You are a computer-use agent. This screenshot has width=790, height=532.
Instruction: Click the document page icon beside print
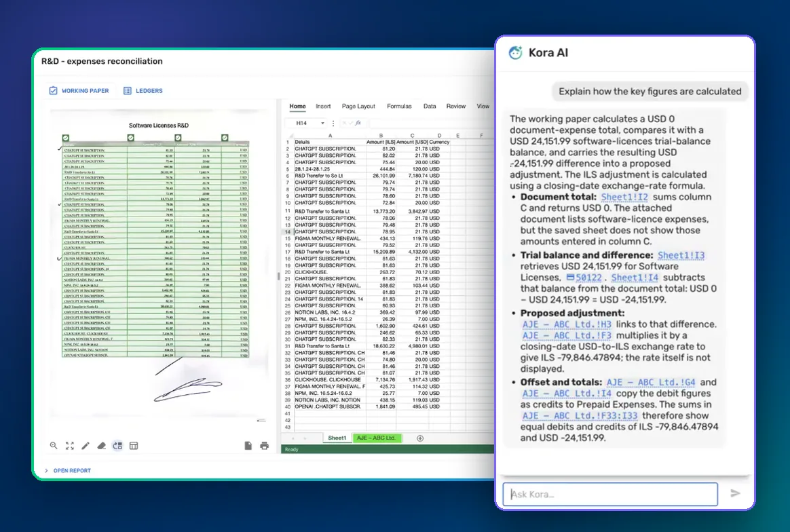click(x=248, y=446)
